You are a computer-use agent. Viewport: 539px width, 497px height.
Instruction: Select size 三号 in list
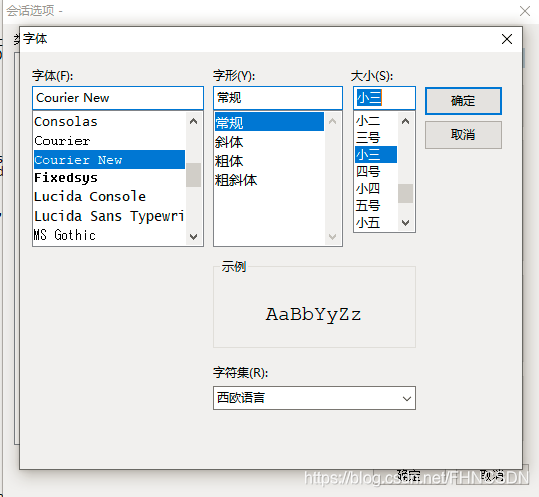tap(376, 138)
